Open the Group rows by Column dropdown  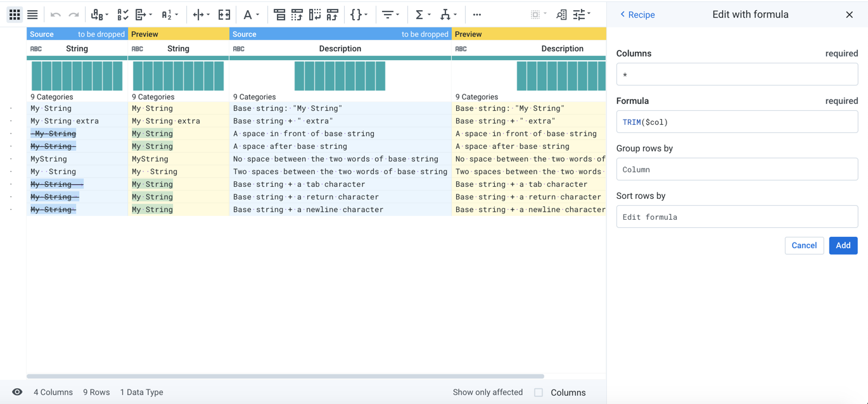[737, 169]
